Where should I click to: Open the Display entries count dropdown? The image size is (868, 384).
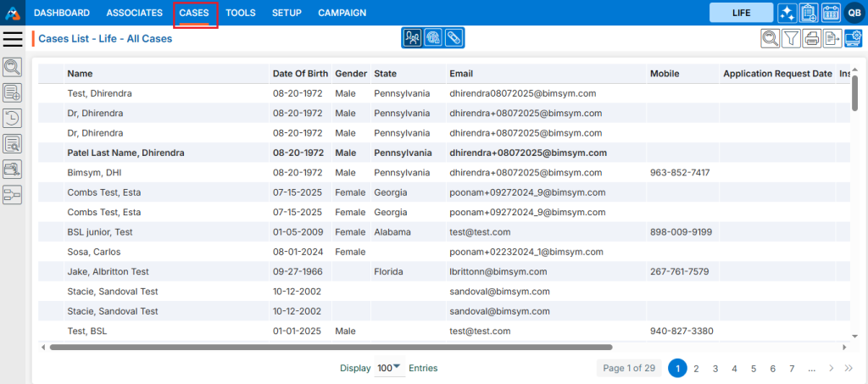point(389,368)
